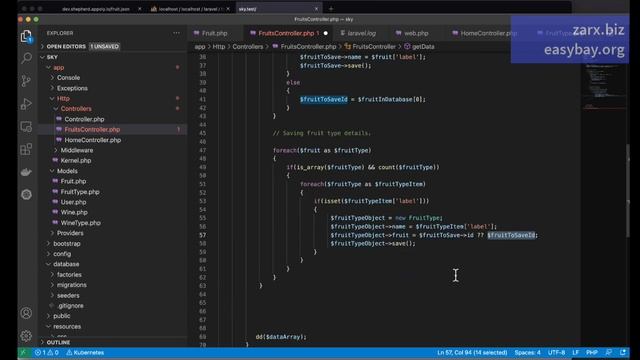
Task: Open Kernel.php in the file tree
Action: coord(76,160)
